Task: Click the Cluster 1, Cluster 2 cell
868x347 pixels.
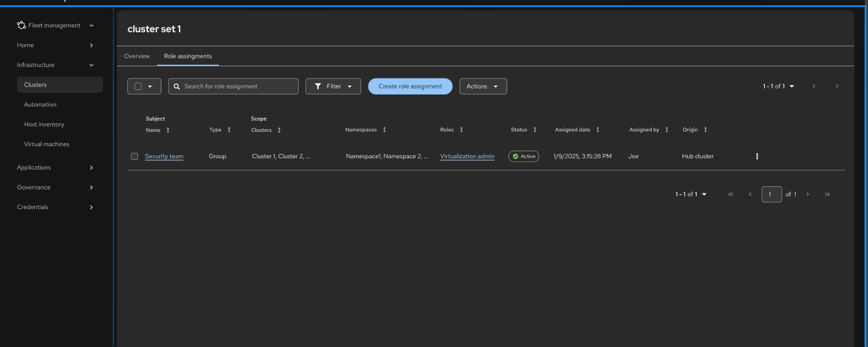Action: [281, 156]
